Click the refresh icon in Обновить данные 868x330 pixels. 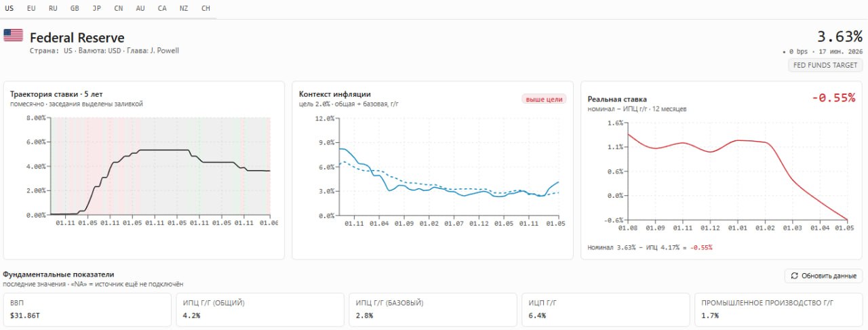coord(795,276)
